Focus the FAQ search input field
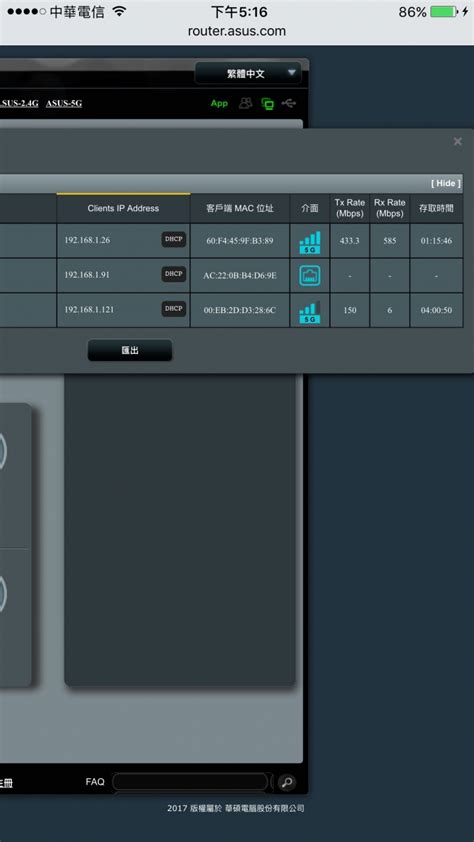 [190, 782]
